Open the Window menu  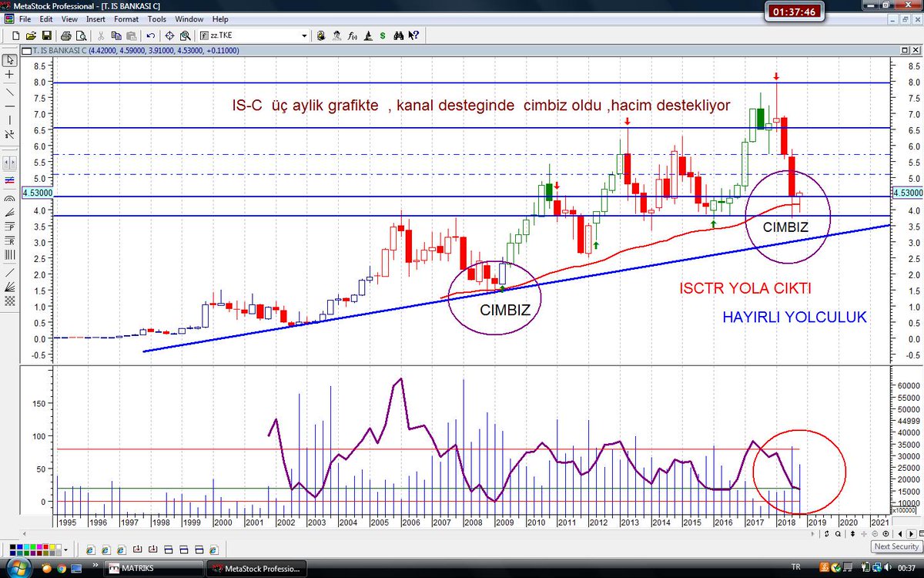coord(189,18)
